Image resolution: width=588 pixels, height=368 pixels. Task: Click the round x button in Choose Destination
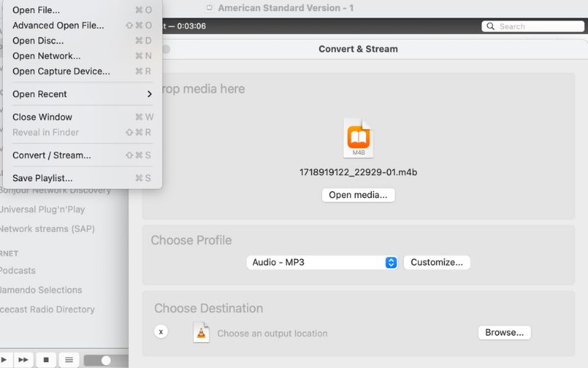tap(161, 332)
